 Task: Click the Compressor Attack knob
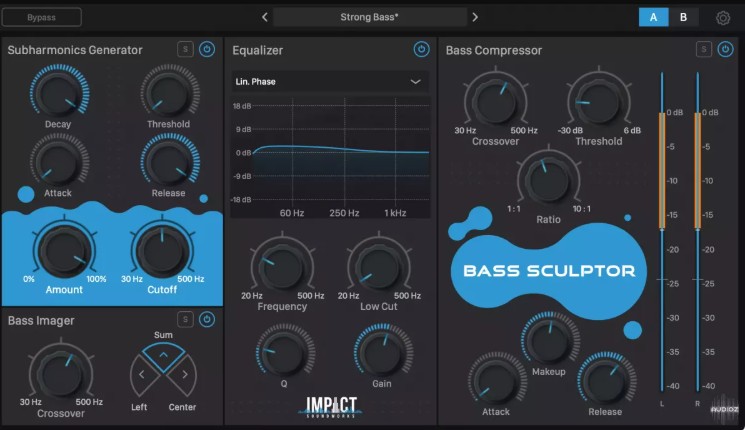click(x=497, y=380)
